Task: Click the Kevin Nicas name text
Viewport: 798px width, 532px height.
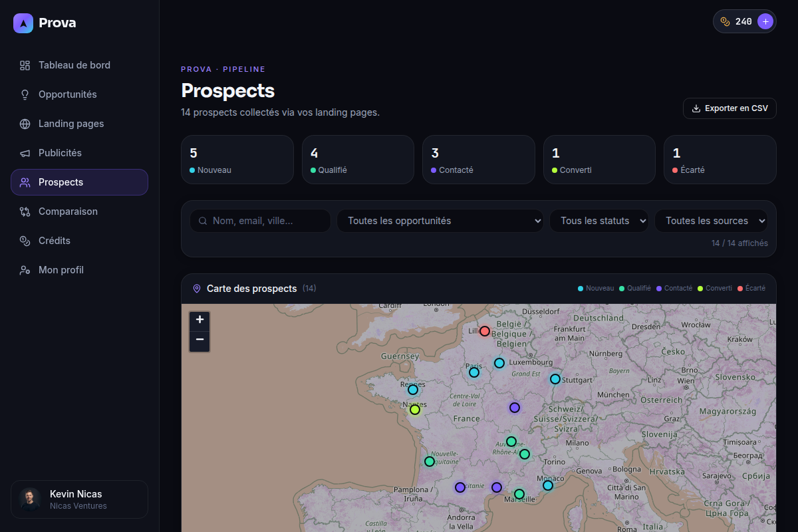Action: 76,494
